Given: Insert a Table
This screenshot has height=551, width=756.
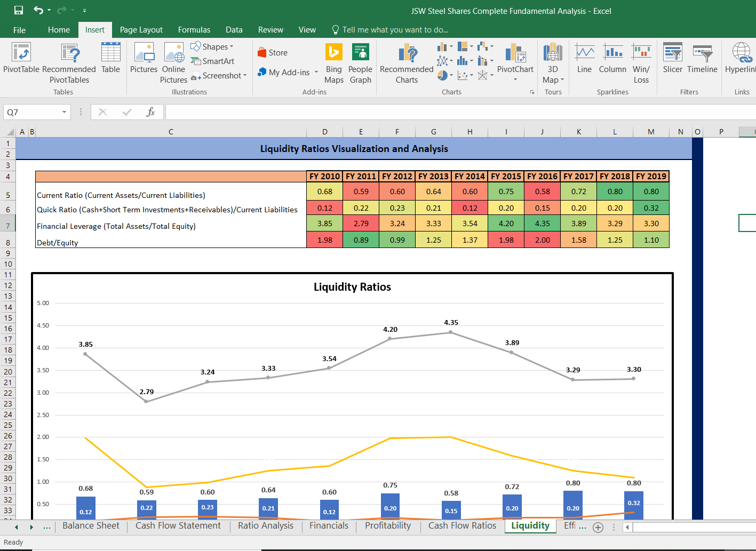Looking at the screenshot, I should [x=111, y=58].
